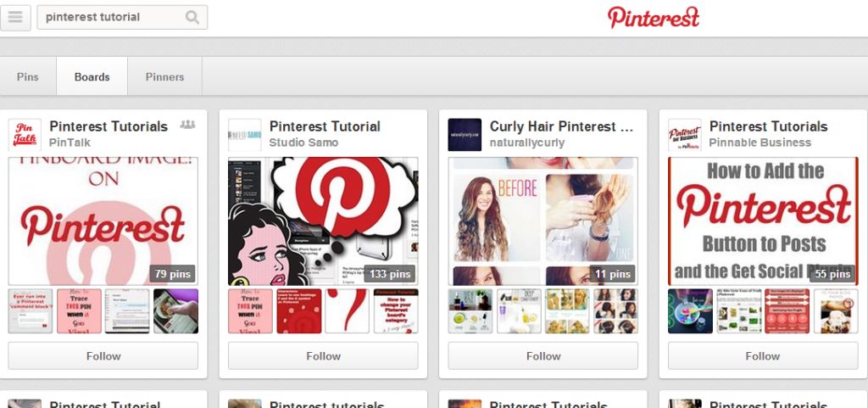Screen dimensions: 868x408
Task: Open PinTalk's pink 'Trace Your Pin' thumbnail
Action: pos(79,311)
